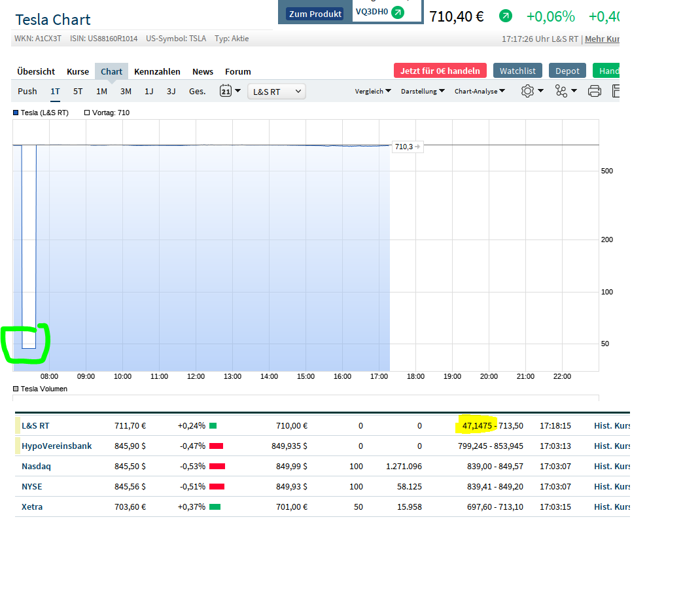Click the green trend arrow beside 710,40 €
This screenshot has height=604, width=700.
pyautogui.click(x=506, y=16)
